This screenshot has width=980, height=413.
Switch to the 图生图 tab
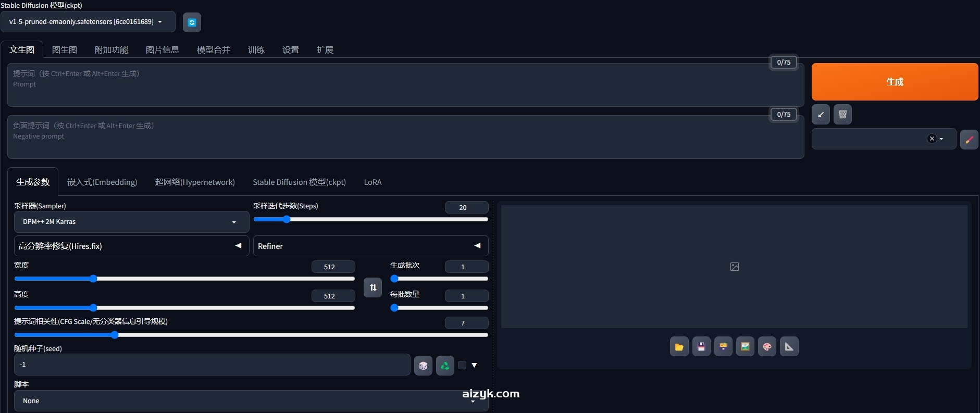(65, 49)
